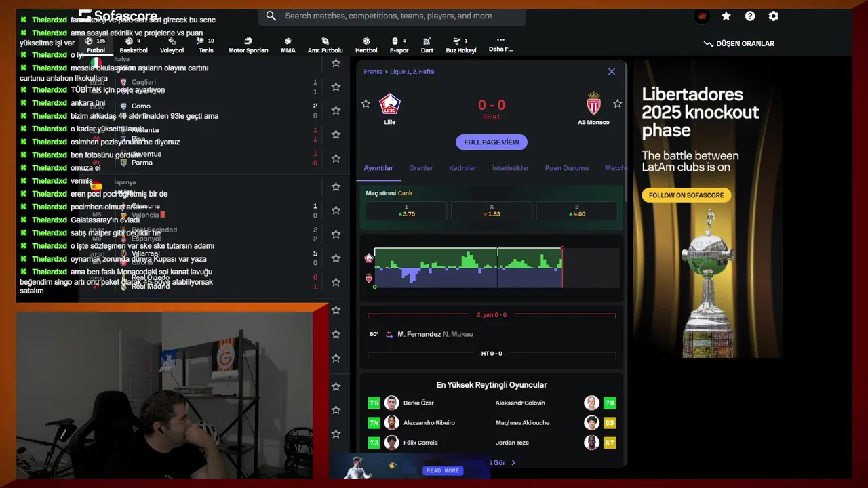Open favorites star icon in top bar

(726, 16)
